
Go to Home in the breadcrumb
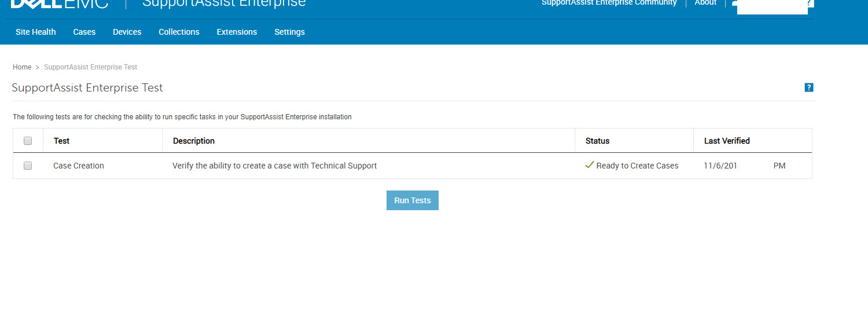click(x=22, y=67)
